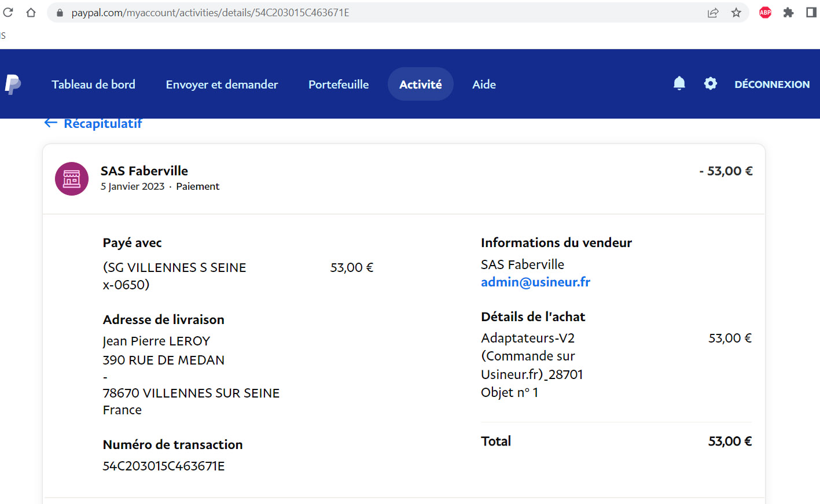Click 78670 VILLENNES SUR SEINE
This screenshot has height=504, width=820.
[191, 393]
